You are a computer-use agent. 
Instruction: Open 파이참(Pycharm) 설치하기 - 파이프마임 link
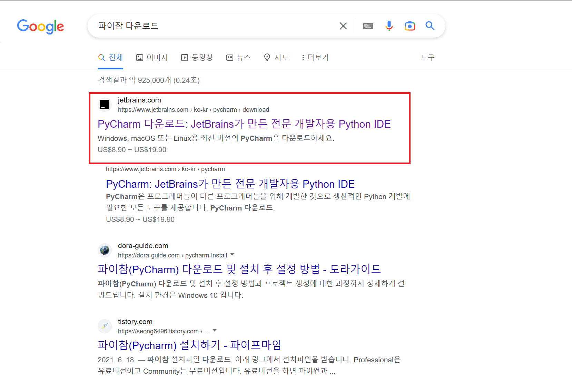point(189,345)
